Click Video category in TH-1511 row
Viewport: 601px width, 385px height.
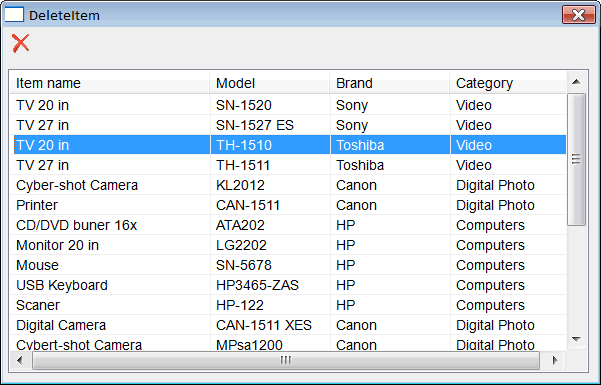508,165
